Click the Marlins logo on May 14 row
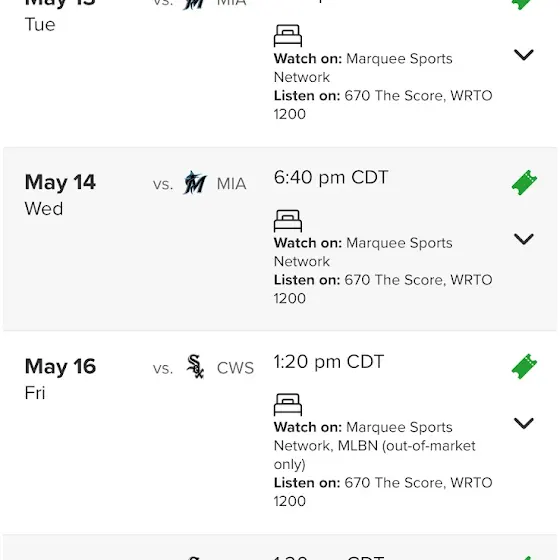This screenshot has height=560, width=560. 195,183
